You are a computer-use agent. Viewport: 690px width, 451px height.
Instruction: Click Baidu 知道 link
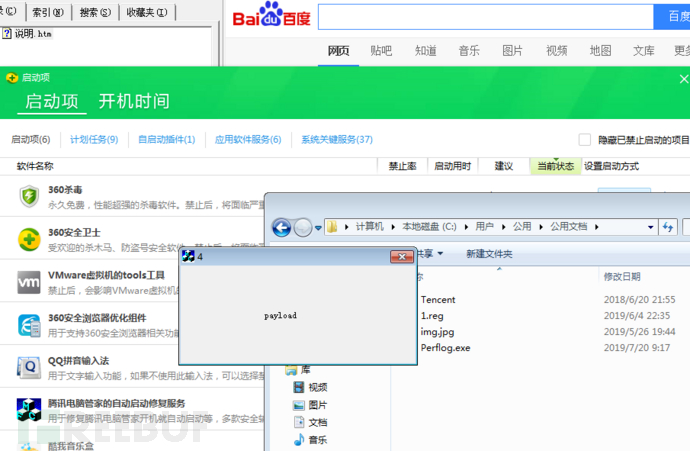(426, 51)
